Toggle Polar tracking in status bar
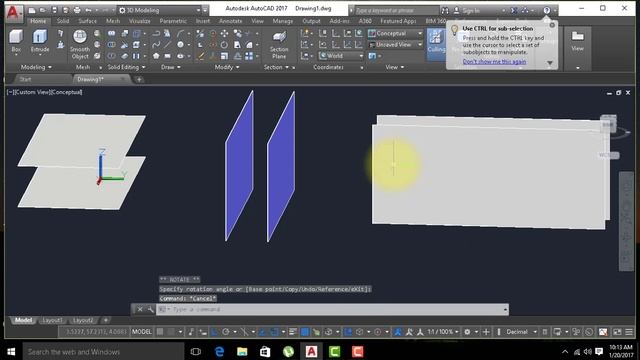This screenshot has height=360, width=640. [226, 332]
